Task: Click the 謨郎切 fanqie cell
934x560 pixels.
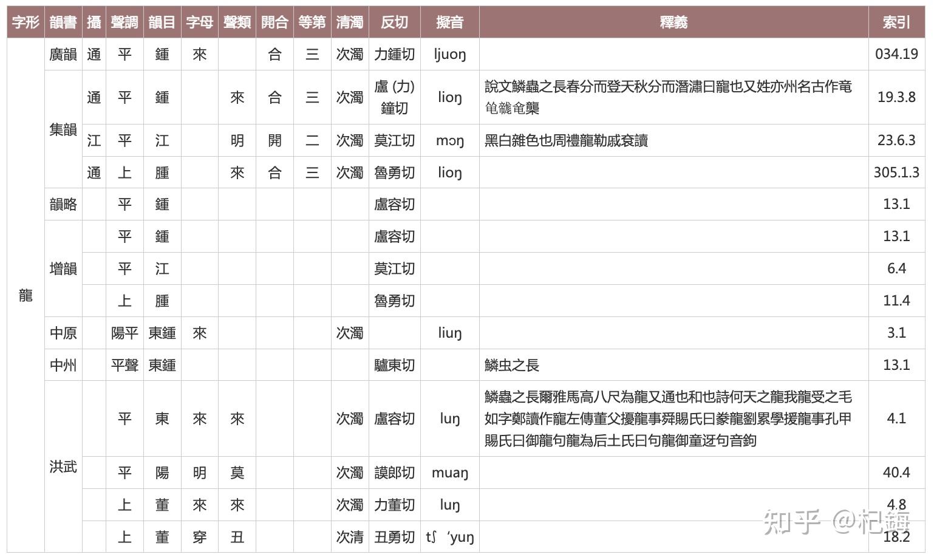Action: pos(395,473)
